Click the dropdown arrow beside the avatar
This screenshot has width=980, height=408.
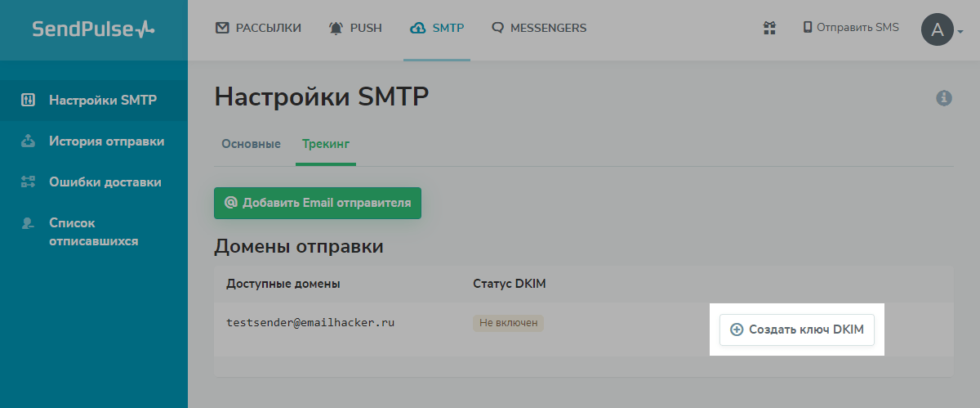[960, 33]
